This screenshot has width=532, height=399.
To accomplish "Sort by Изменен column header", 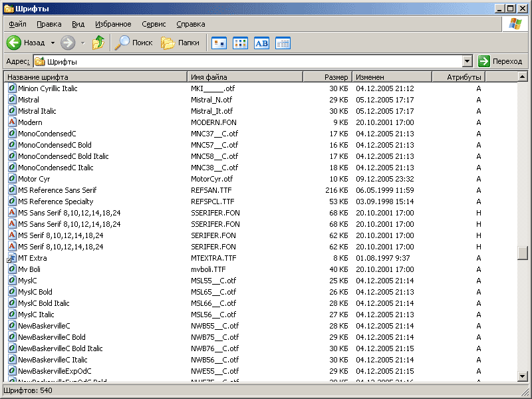I will (x=392, y=77).
